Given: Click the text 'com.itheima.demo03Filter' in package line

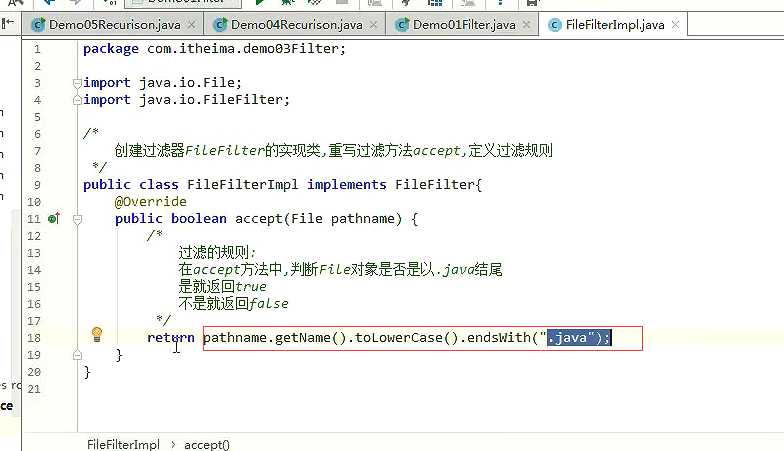Looking at the screenshot, I should point(242,49).
